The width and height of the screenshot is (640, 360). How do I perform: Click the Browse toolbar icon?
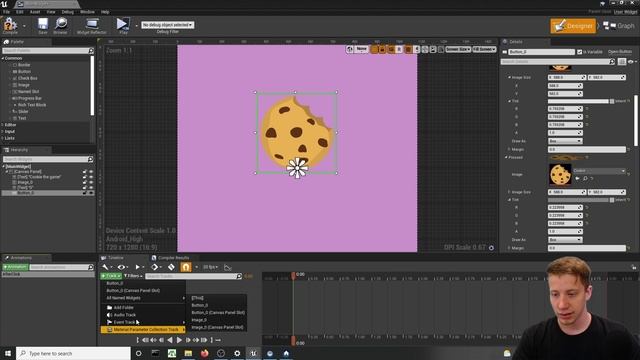pyautogui.click(x=60, y=26)
